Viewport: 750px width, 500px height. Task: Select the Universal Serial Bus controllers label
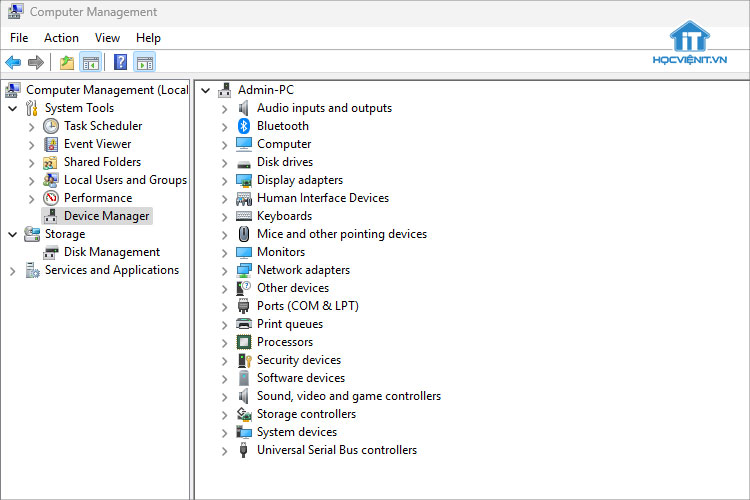(337, 450)
